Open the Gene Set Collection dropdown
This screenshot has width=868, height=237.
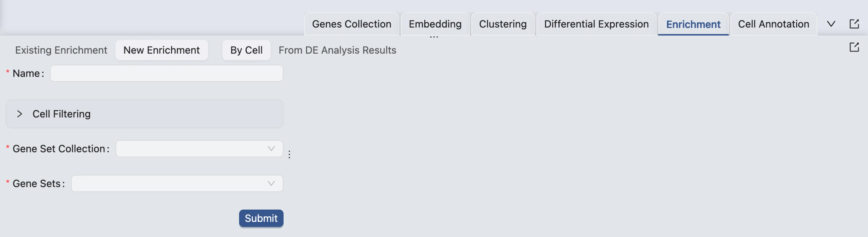coord(199,149)
